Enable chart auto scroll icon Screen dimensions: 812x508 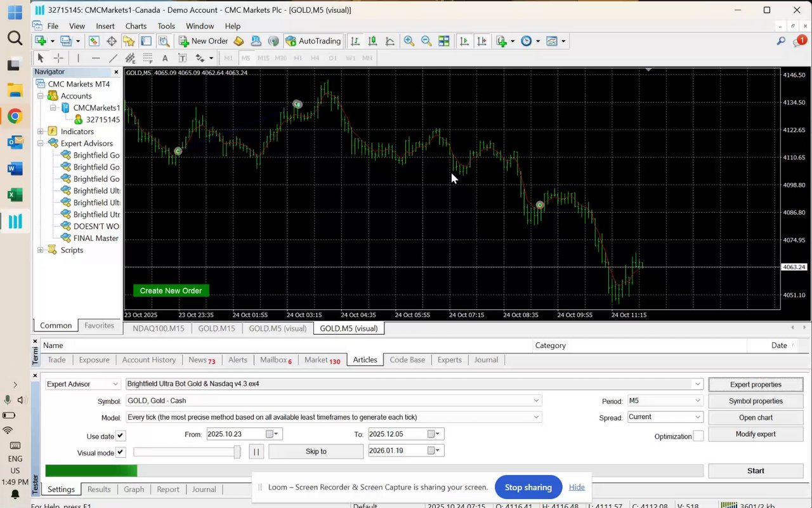[464, 41]
